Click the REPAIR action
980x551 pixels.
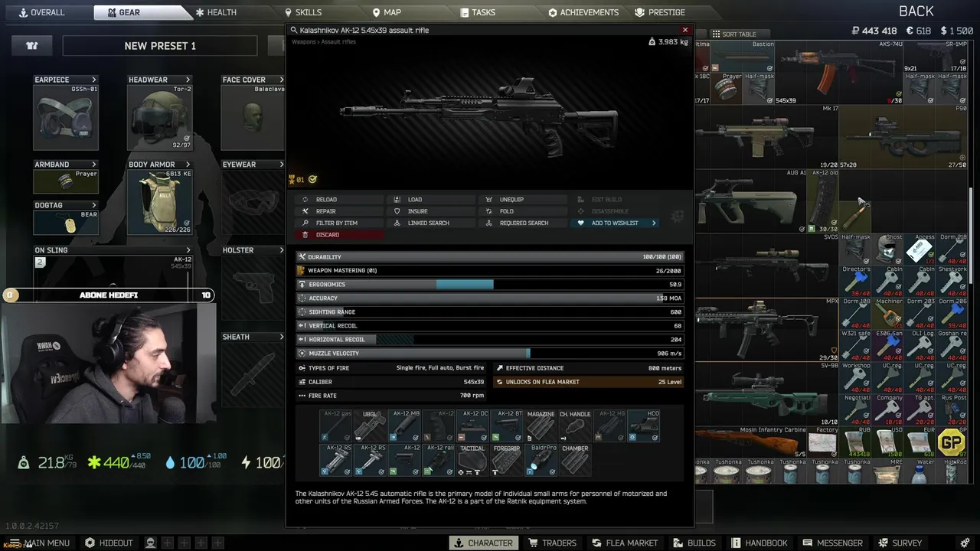pyautogui.click(x=340, y=211)
